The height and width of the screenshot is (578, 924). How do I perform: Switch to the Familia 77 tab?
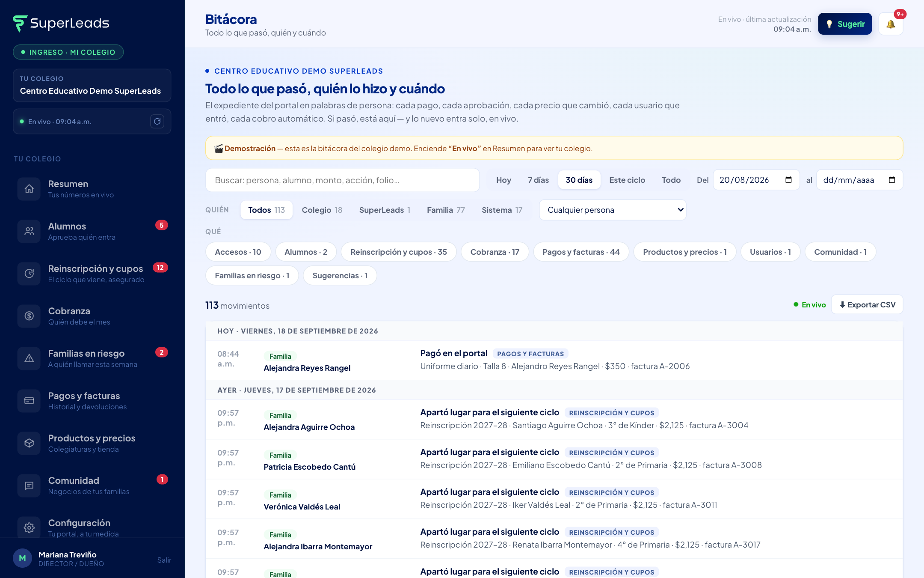coord(445,210)
